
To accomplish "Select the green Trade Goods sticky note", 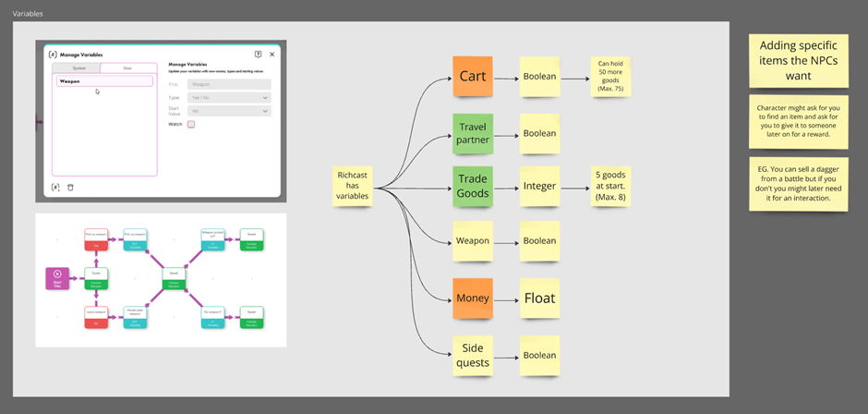I will tap(476, 187).
